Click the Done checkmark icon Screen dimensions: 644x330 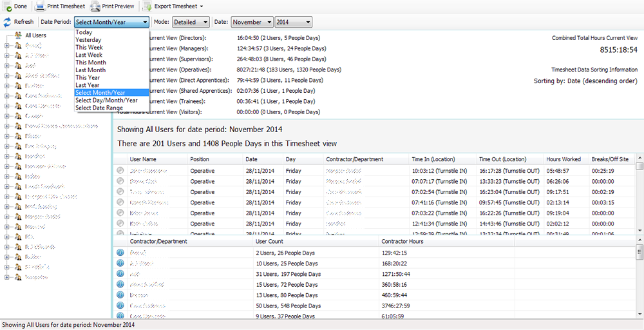coord(6,6)
